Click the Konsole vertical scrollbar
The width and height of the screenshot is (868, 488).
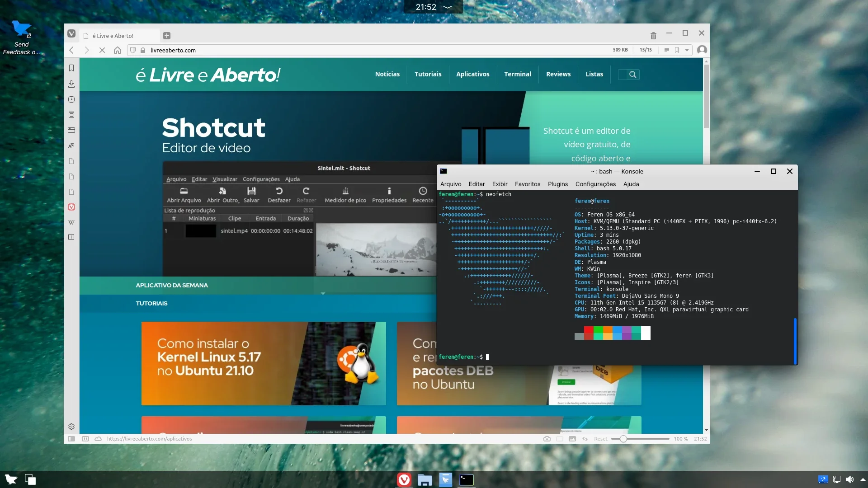tap(795, 341)
